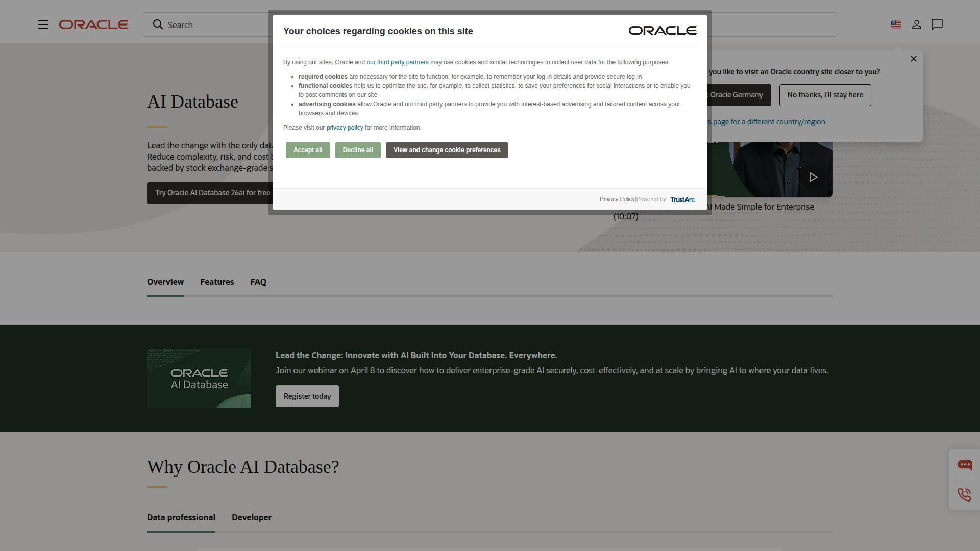Decline all cookies
The width and height of the screenshot is (980, 551).
(x=357, y=150)
